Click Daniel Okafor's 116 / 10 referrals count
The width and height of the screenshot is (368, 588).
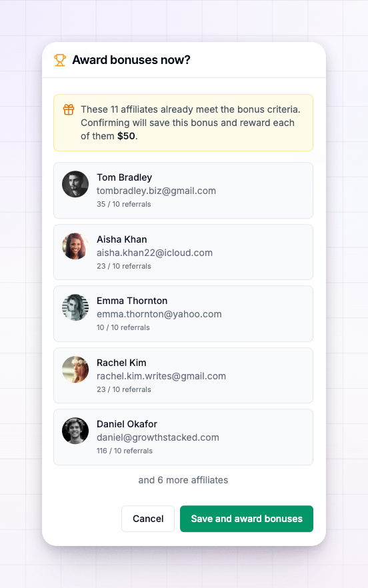coord(125,451)
